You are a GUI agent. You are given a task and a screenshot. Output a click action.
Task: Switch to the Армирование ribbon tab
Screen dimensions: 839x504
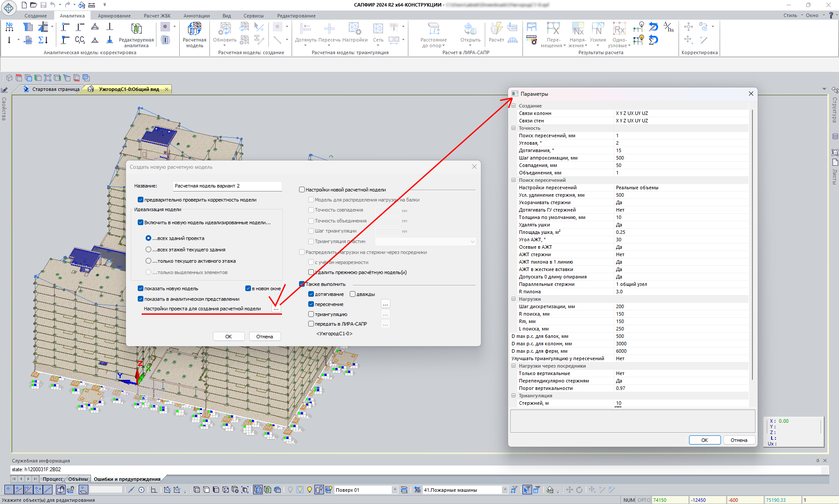pos(114,16)
